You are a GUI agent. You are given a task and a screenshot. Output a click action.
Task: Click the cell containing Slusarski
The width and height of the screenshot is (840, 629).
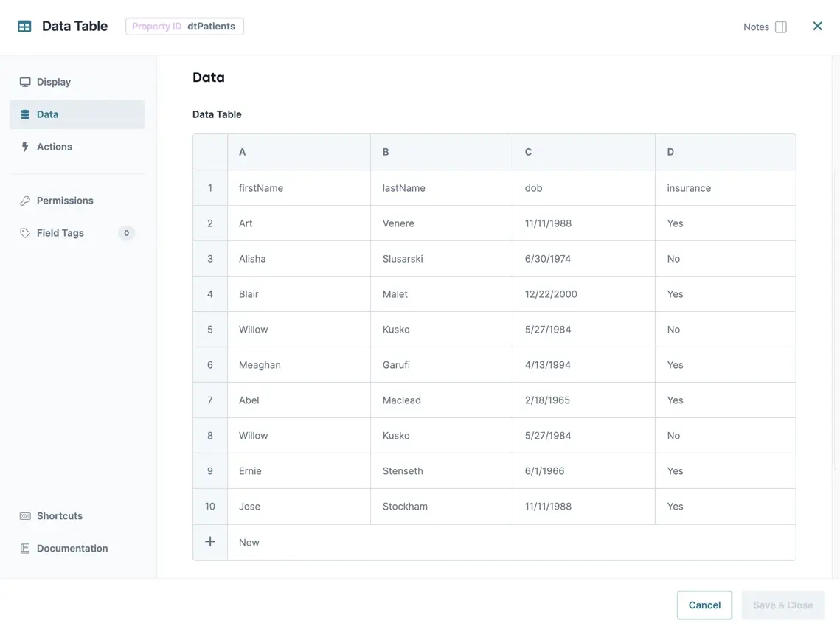click(441, 259)
